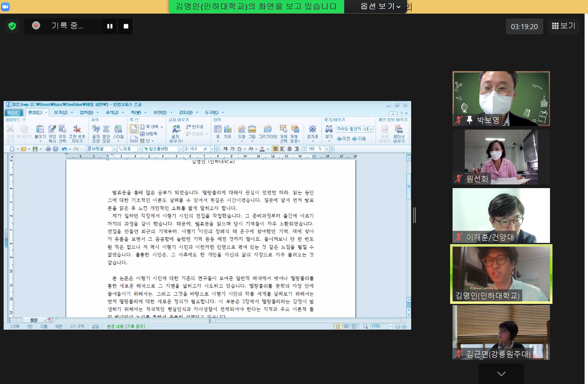Go to 이전 previous find result

click(x=343, y=139)
